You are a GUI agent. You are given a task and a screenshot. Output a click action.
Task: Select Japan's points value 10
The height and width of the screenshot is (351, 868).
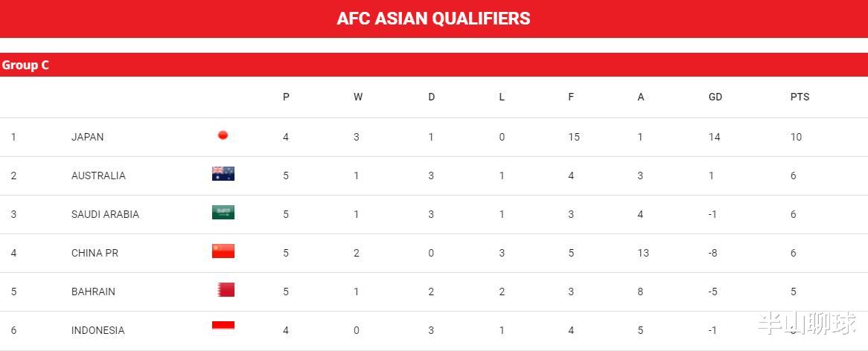point(796,137)
